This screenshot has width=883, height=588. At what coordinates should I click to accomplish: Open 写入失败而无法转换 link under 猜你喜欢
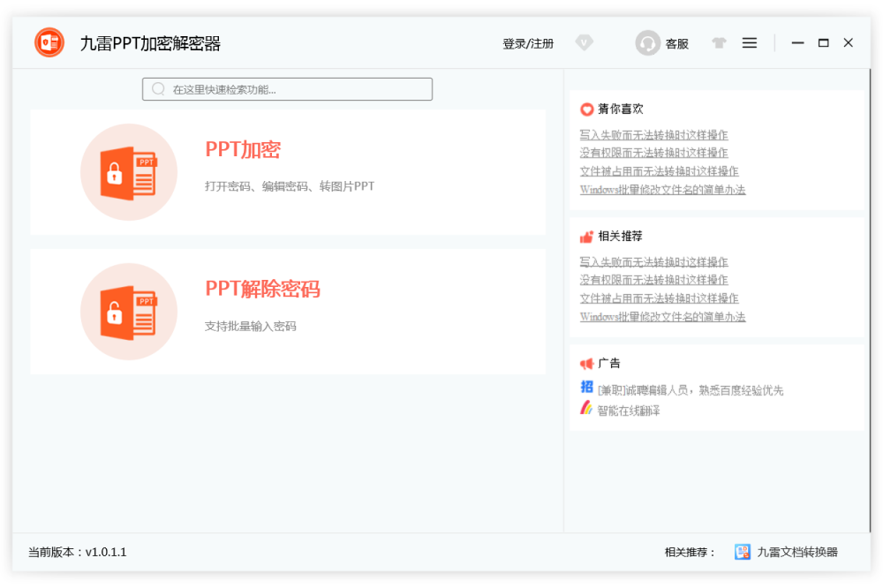(653, 135)
